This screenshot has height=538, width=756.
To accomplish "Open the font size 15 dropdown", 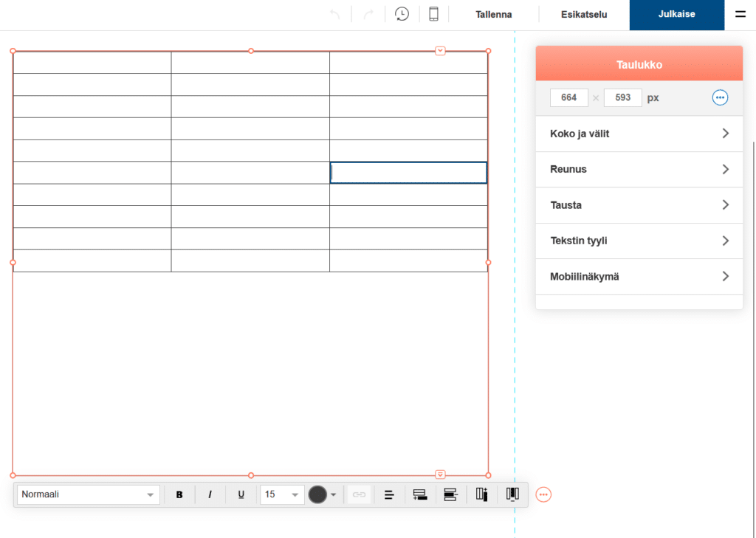I will point(282,494).
